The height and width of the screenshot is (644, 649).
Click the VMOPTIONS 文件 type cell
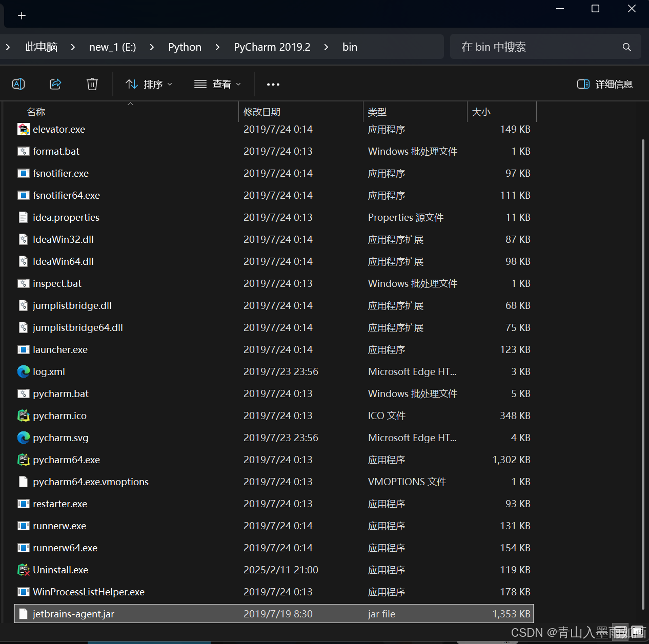click(x=407, y=482)
